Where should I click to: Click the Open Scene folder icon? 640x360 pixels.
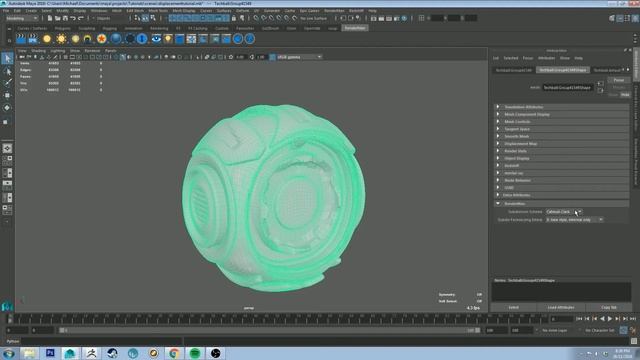click(58, 18)
